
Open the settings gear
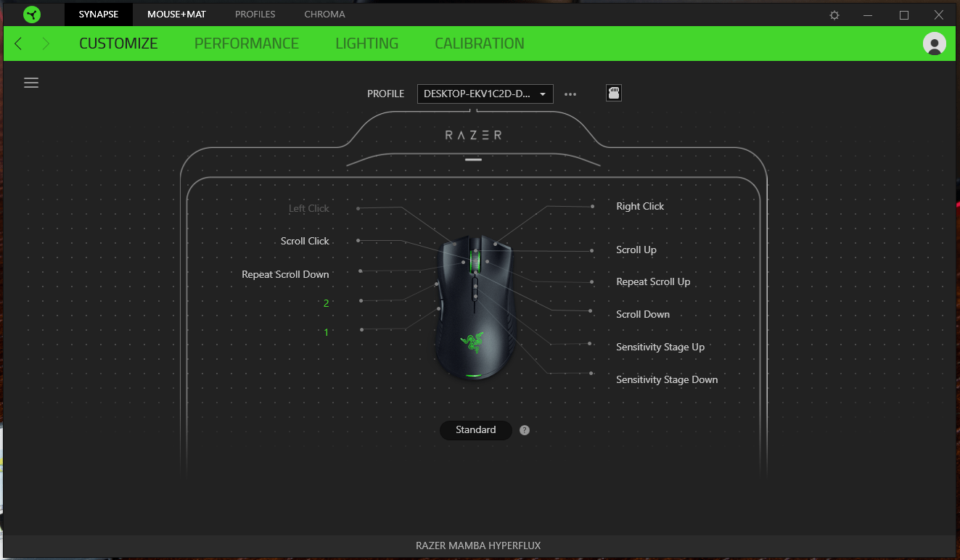pos(834,15)
